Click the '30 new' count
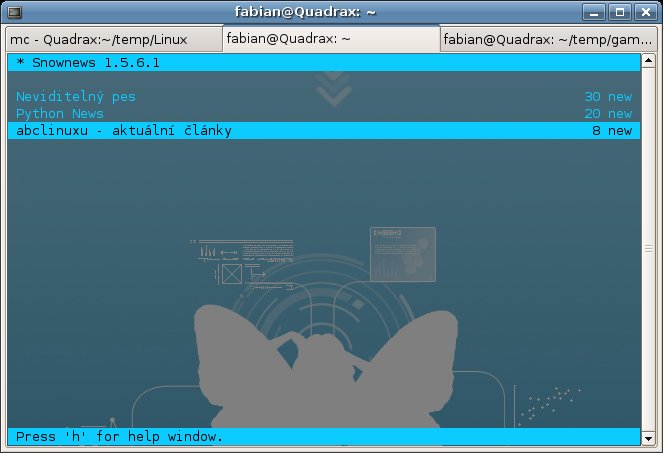This screenshot has height=453, width=663. [608, 96]
